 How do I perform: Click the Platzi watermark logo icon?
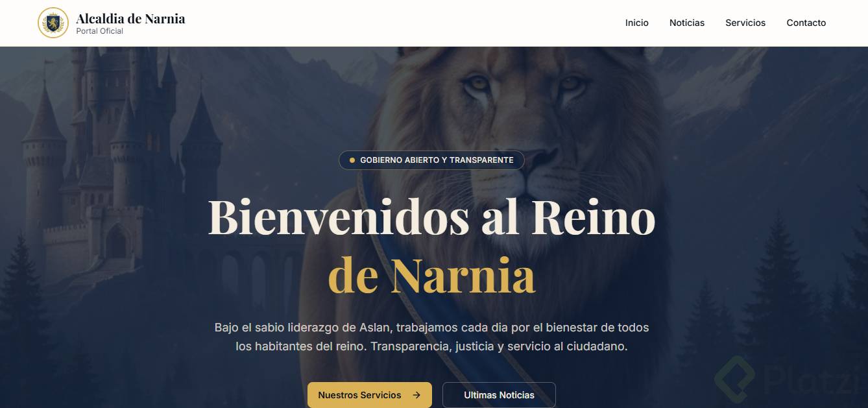click(x=735, y=378)
